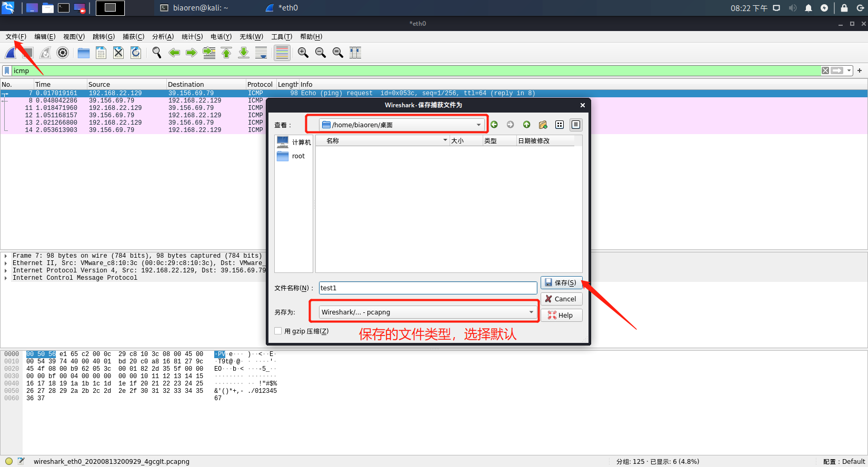Add a display filter button plus
868x467 pixels.
pos(860,70)
